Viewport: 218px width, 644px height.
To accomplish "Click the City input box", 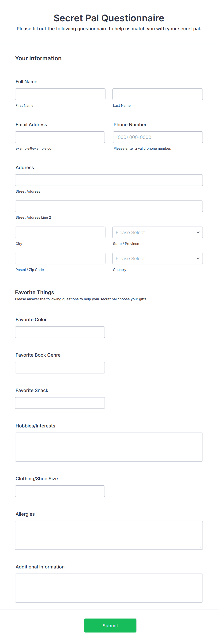I will (60, 232).
